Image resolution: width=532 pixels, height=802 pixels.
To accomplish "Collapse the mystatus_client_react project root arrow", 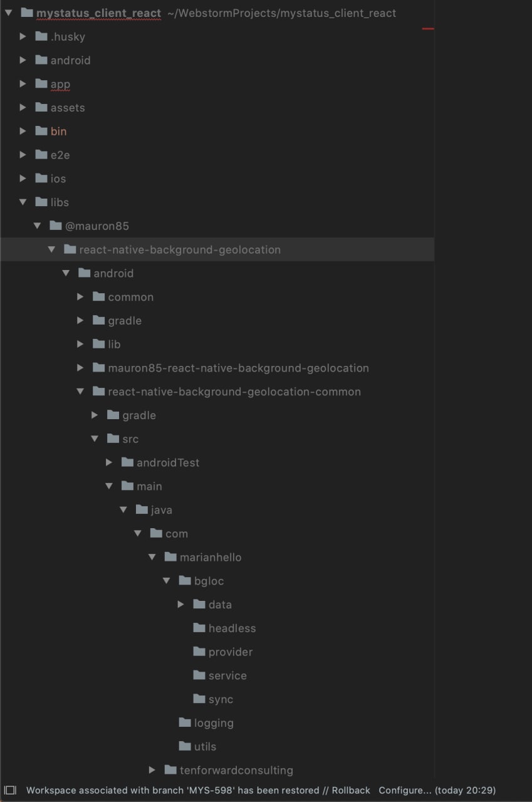I will (x=9, y=13).
